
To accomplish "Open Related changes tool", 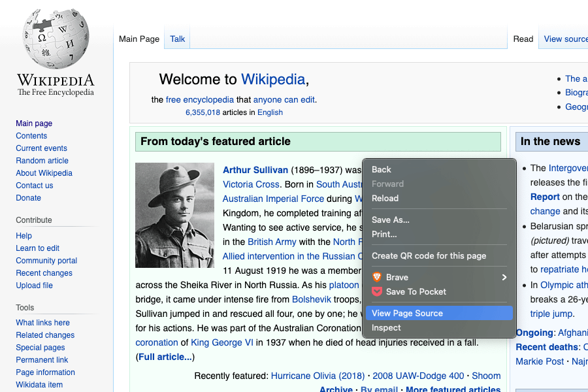I will point(45,335).
